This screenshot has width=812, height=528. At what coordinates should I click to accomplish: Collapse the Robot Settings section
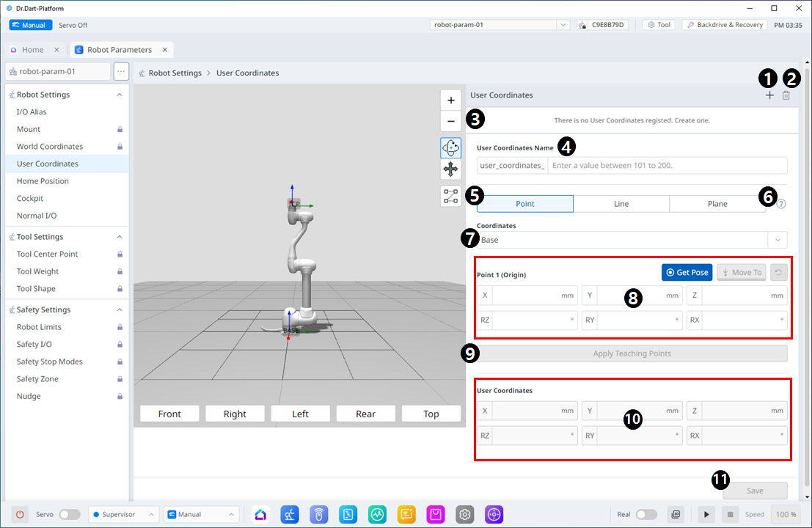[x=120, y=95]
